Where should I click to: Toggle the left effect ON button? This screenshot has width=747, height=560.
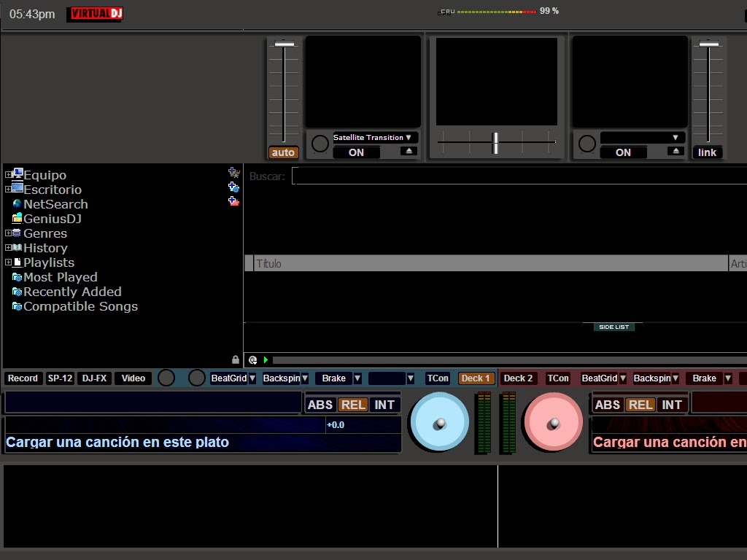pos(356,152)
